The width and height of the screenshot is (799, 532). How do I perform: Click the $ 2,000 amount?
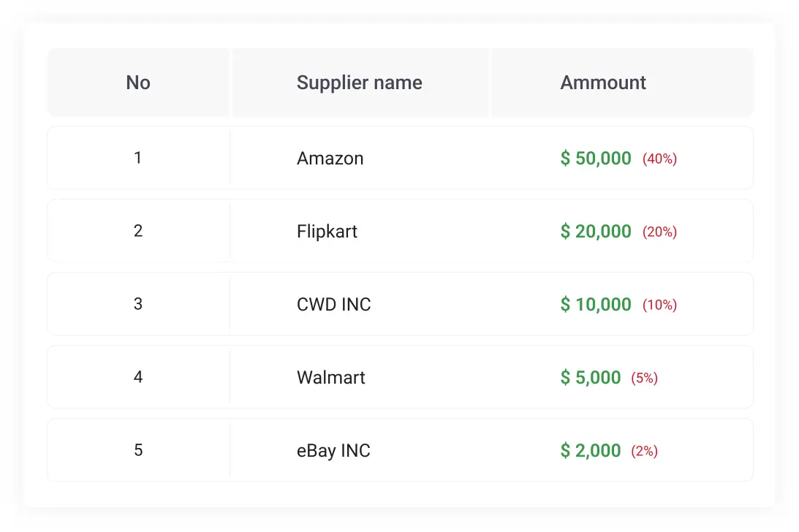click(591, 451)
